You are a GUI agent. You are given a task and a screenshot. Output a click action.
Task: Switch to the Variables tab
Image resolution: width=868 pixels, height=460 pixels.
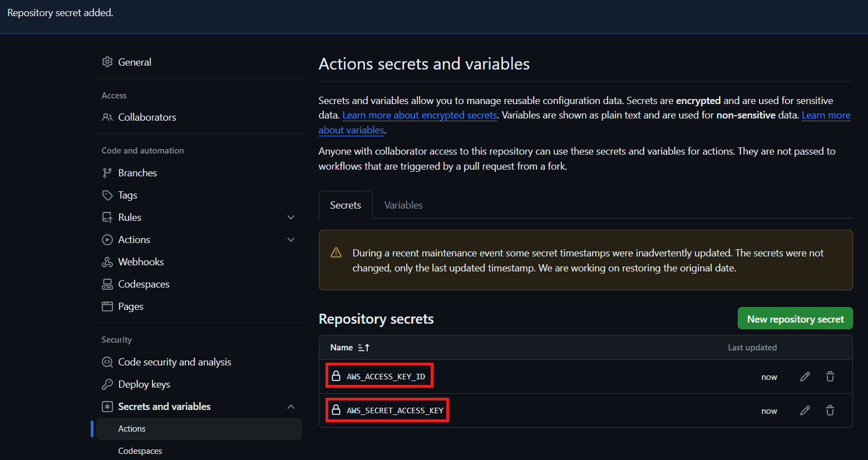click(x=403, y=205)
